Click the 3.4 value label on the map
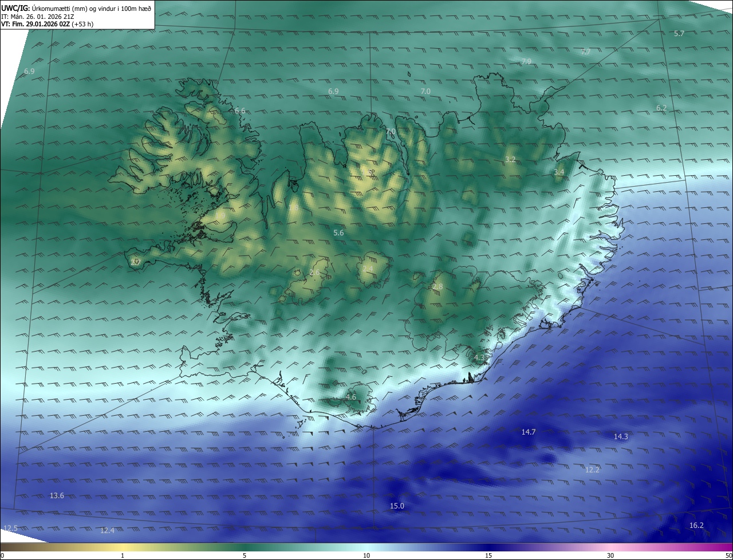Image resolution: width=733 pixels, height=560 pixels. click(x=559, y=172)
